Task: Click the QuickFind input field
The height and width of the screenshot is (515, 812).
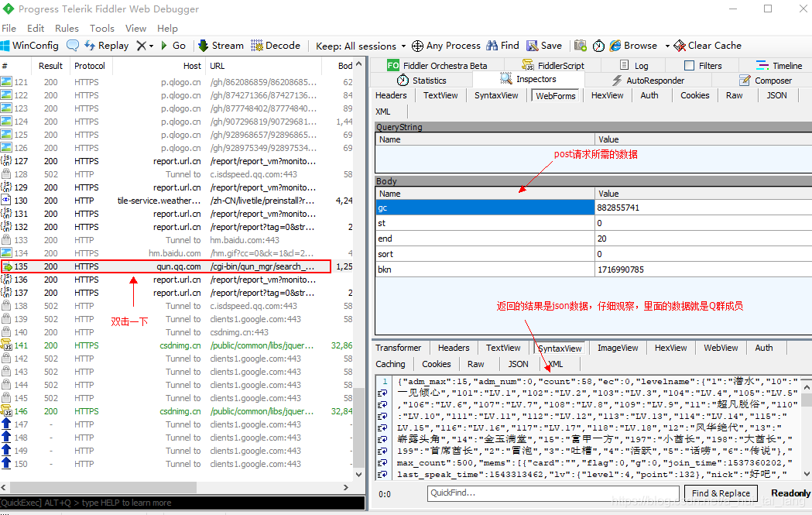Action: coord(553,493)
